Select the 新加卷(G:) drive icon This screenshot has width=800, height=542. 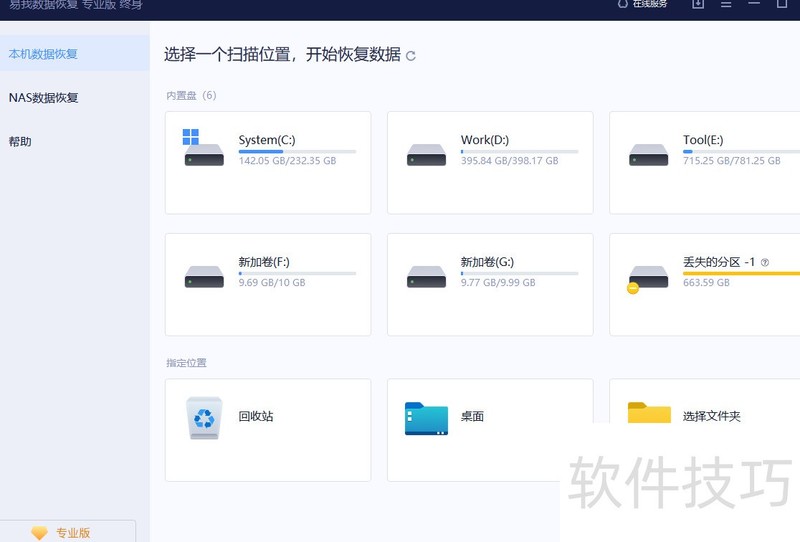pyautogui.click(x=426, y=276)
